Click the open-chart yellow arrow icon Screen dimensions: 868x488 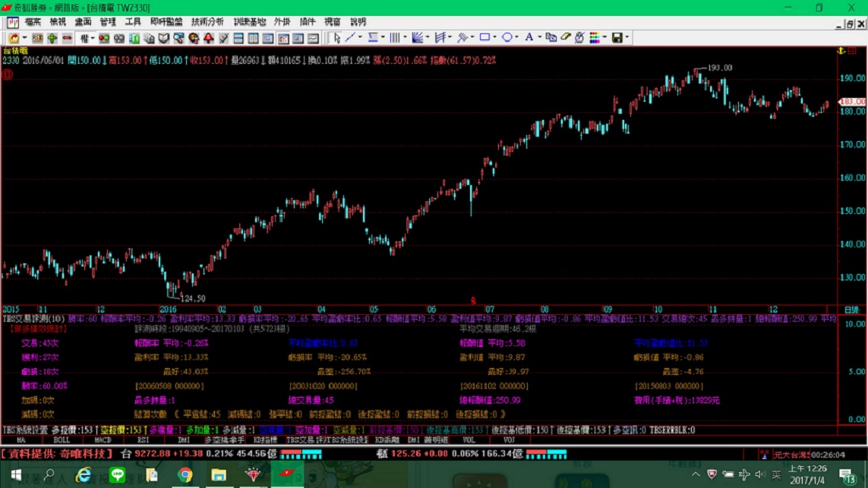[13, 38]
